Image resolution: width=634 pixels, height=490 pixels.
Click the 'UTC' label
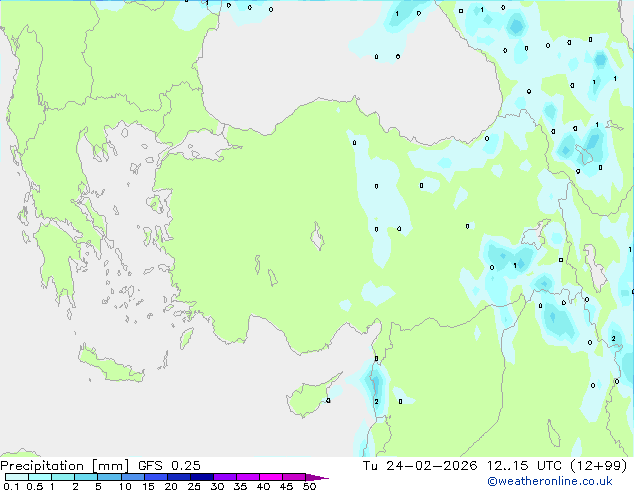(549, 466)
